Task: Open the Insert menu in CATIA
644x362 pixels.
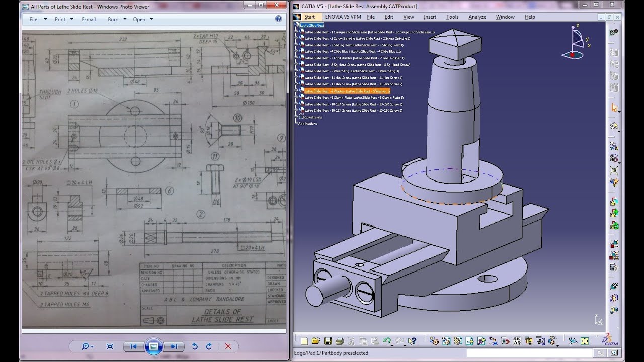Action: [x=430, y=17]
